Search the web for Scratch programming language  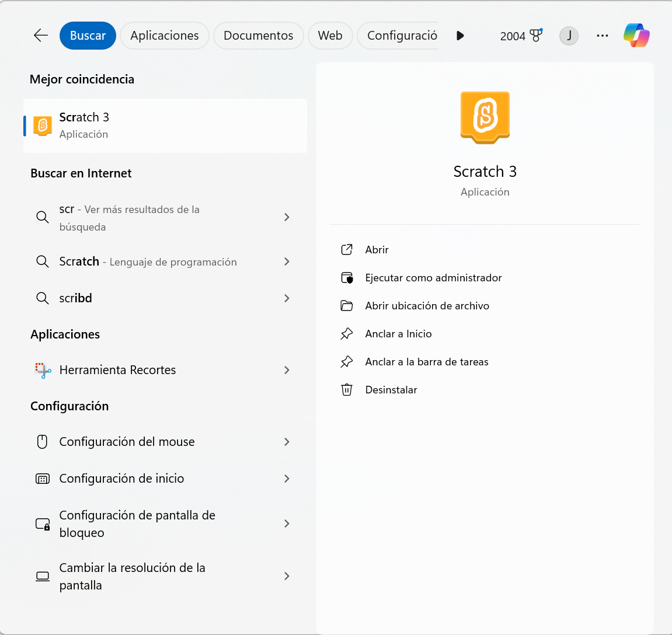pyautogui.click(x=165, y=261)
